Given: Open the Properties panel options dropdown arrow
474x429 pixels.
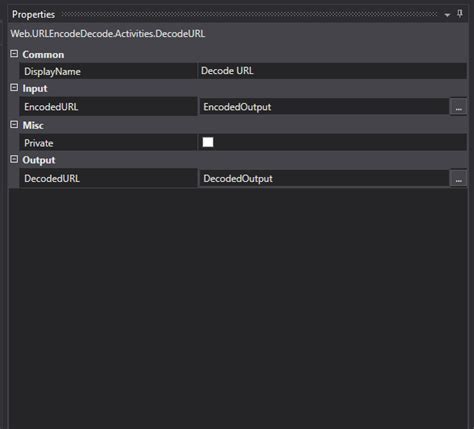Looking at the screenshot, I should (447, 15).
